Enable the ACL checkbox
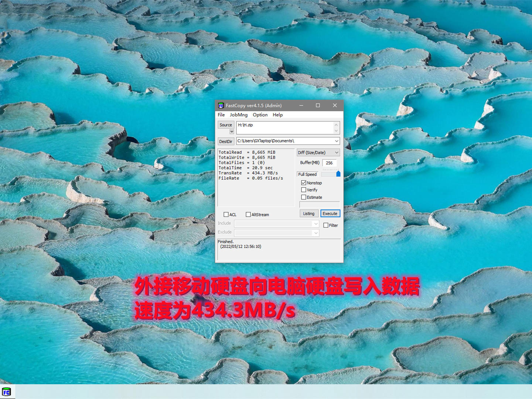This screenshot has width=532, height=399. [226, 214]
